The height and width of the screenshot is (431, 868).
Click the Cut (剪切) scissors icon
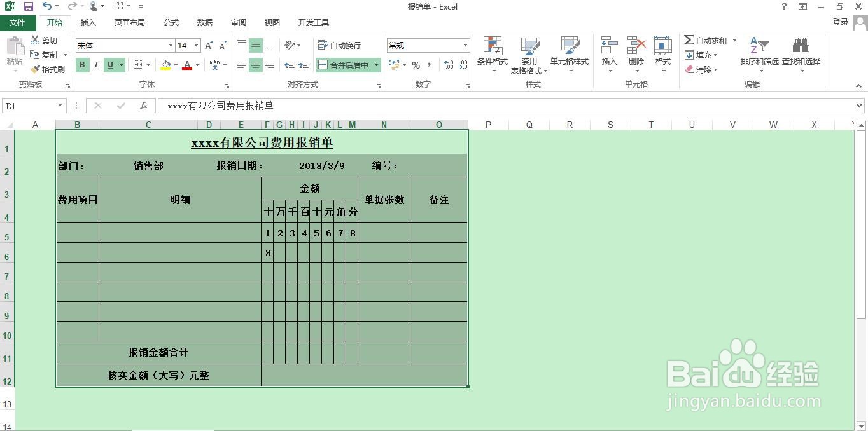pos(35,40)
